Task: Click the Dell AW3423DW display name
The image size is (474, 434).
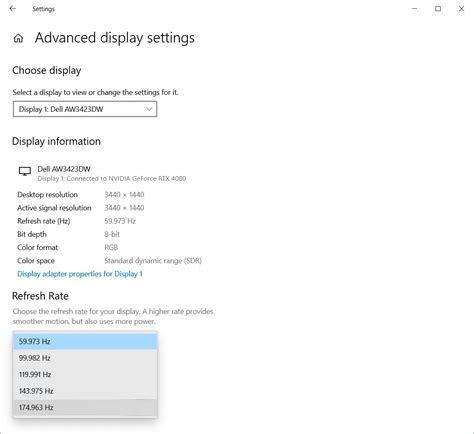Action: click(x=64, y=169)
